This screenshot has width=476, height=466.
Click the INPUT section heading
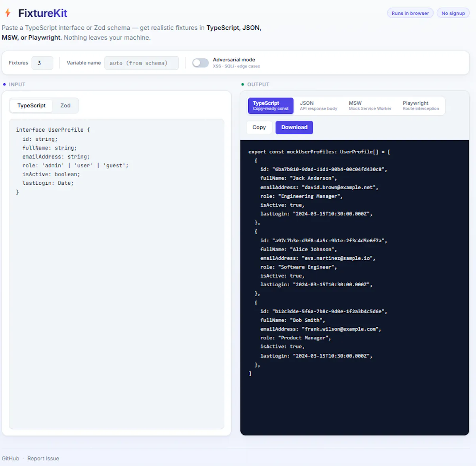click(x=17, y=84)
